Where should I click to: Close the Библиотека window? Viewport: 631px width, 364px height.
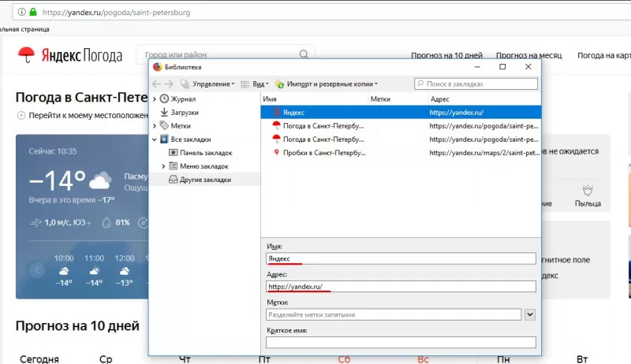(x=528, y=67)
